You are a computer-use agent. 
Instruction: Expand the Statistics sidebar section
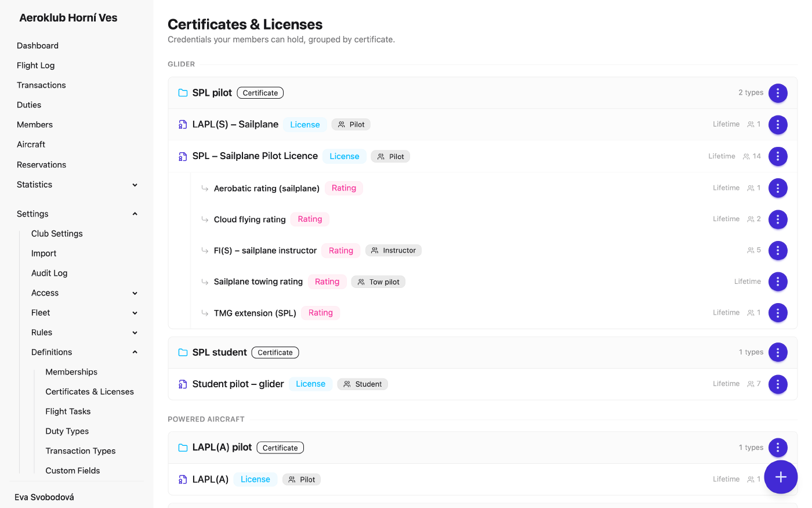(77, 185)
